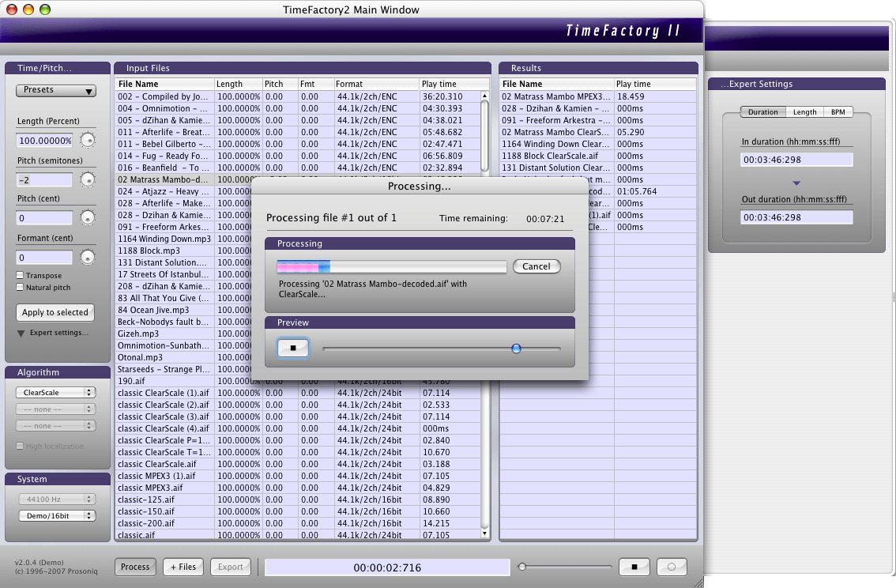The height and width of the screenshot is (588, 896).
Task: Open the ClearScale algorithm dropdown
Action: tap(55, 392)
